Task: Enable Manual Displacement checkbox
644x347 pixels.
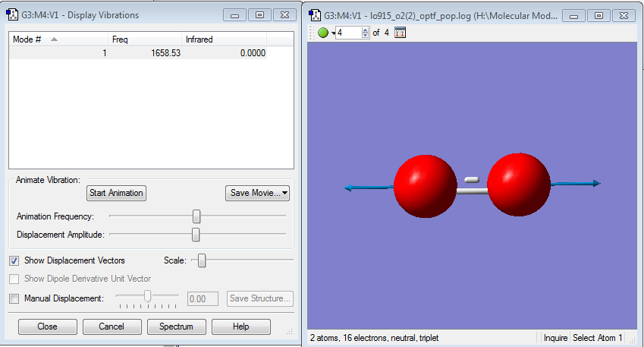Action: click(x=14, y=298)
